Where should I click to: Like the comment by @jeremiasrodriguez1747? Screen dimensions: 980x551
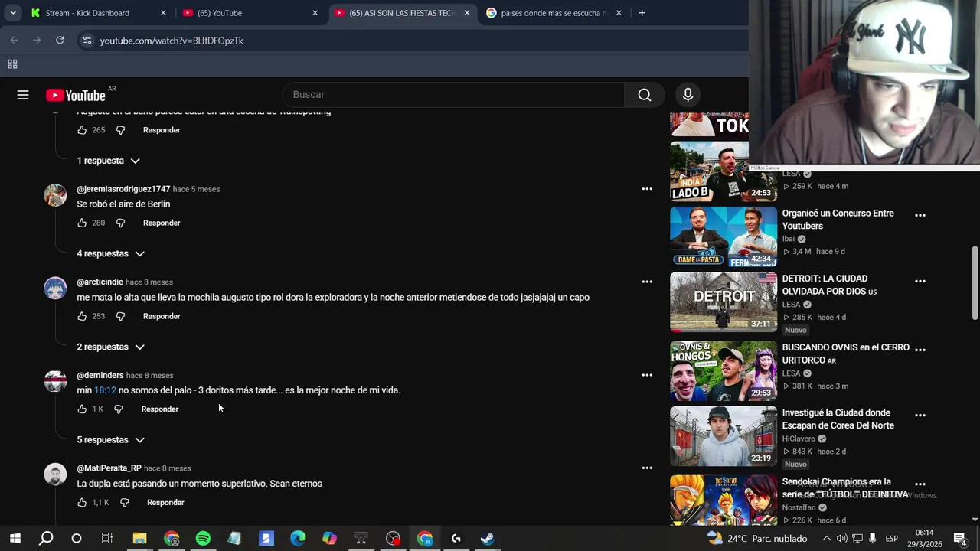coord(82,223)
